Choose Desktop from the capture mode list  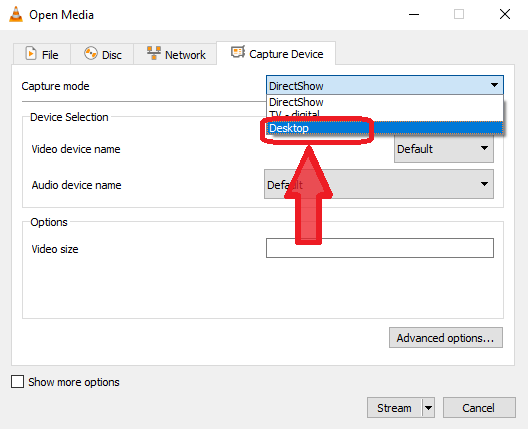385,128
